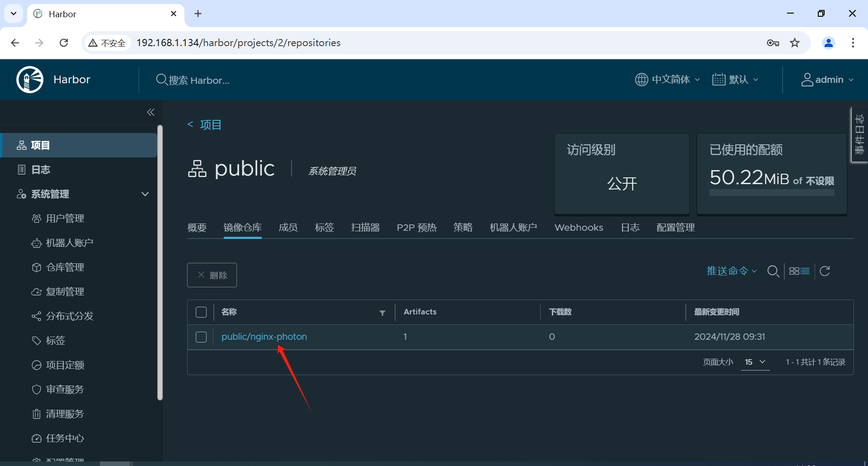Switch to 扫描器 tab
The width and height of the screenshot is (868, 466).
click(365, 228)
